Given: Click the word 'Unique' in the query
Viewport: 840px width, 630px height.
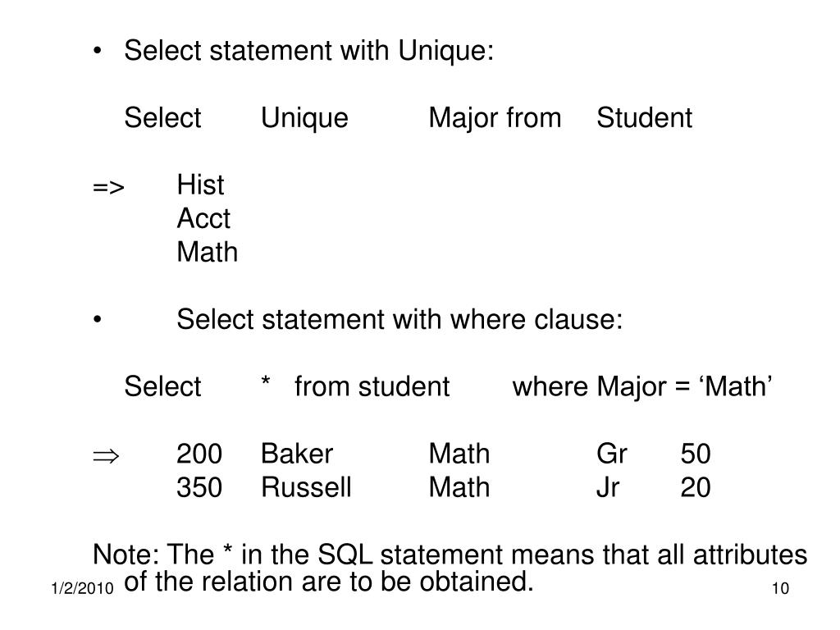Looking at the screenshot, I should coord(304,118).
